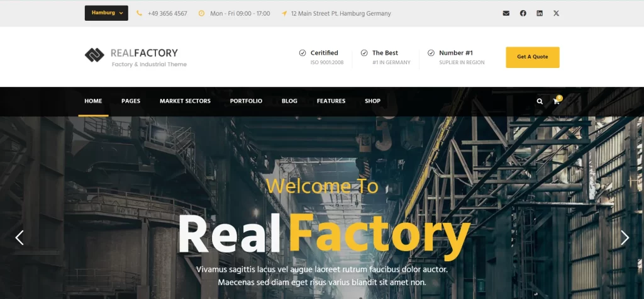Click the clock icon by opening hours
This screenshot has height=299, width=644.
tap(201, 13)
